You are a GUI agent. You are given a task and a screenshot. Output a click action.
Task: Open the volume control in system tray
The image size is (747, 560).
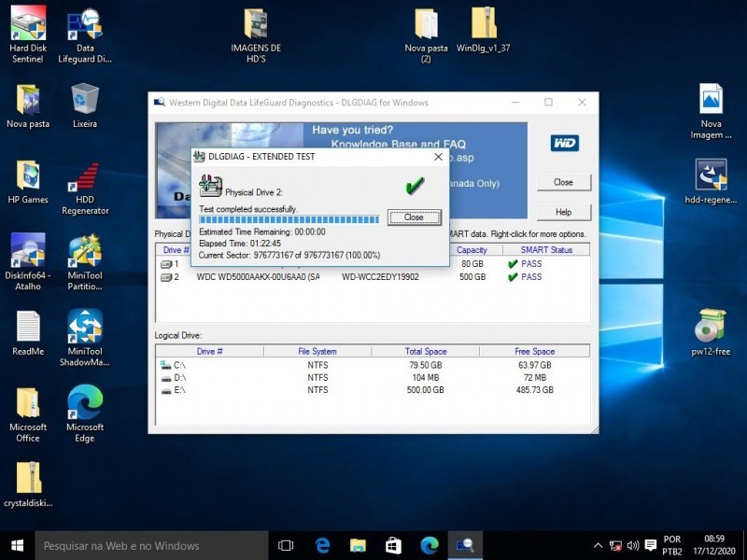pos(633,546)
